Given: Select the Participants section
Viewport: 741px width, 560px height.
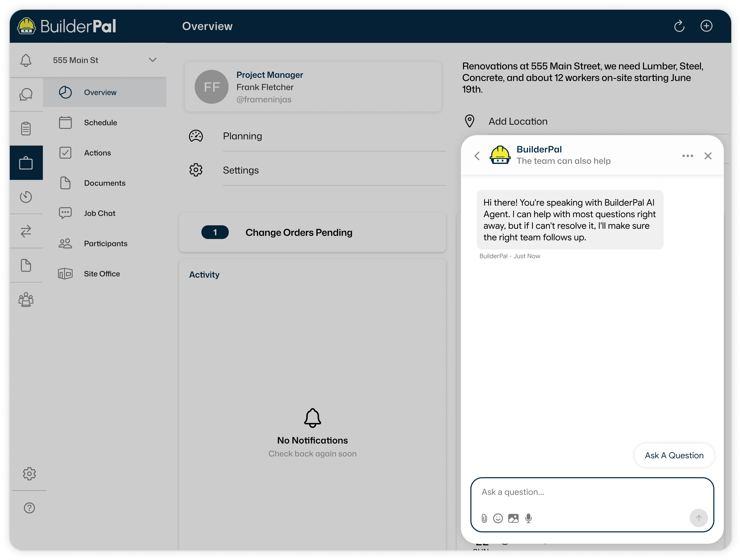Looking at the screenshot, I should (105, 243).
